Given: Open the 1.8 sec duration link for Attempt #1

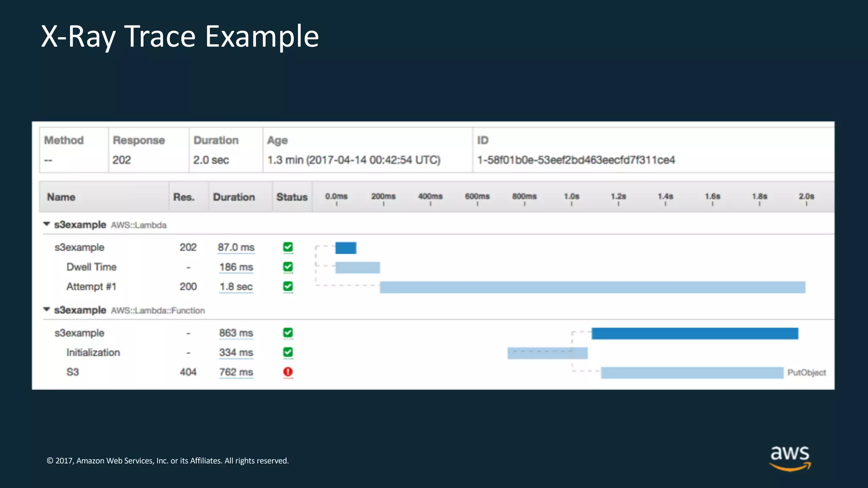Looking at the screenshot, I should click(236, 287).
